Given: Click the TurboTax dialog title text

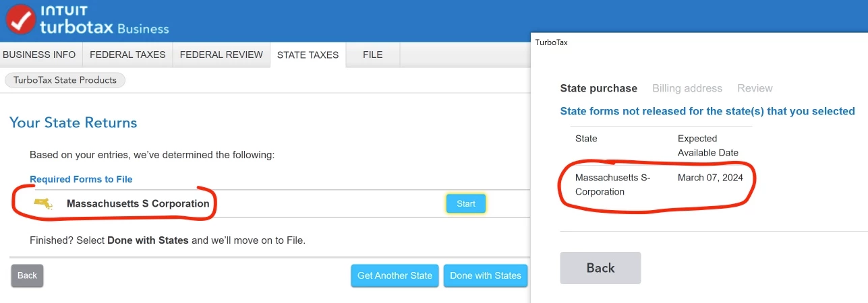Looking at the screenshot, I should [x=552, y=42].
